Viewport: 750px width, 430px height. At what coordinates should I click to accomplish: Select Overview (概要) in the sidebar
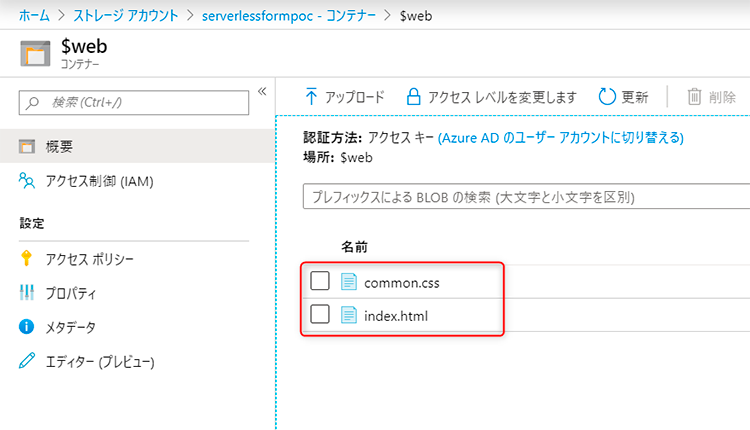(x=58, y=147)
